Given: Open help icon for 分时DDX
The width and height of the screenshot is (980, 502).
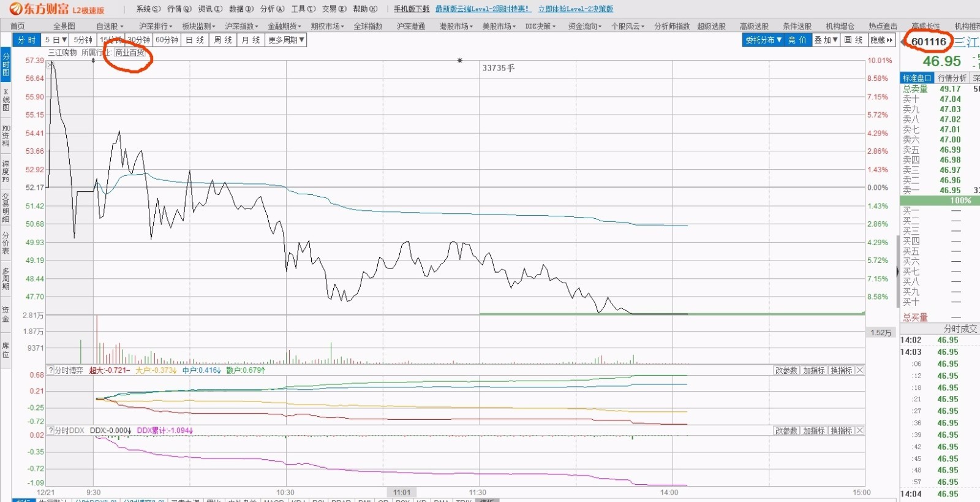Looking at the screenshot, I should pos(51,430).
